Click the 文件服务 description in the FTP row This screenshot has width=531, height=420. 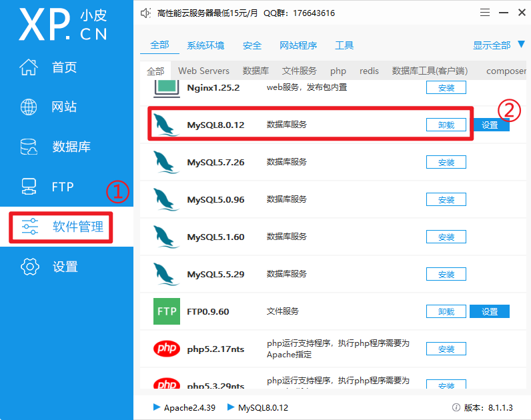(x=283, y=311)
